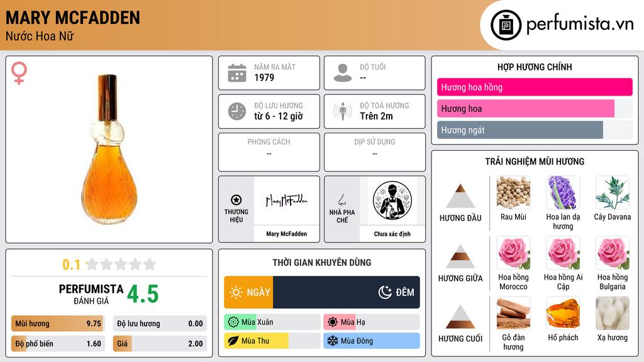Click the Giá 2.00 rating bar

click(x=160, y=344)
